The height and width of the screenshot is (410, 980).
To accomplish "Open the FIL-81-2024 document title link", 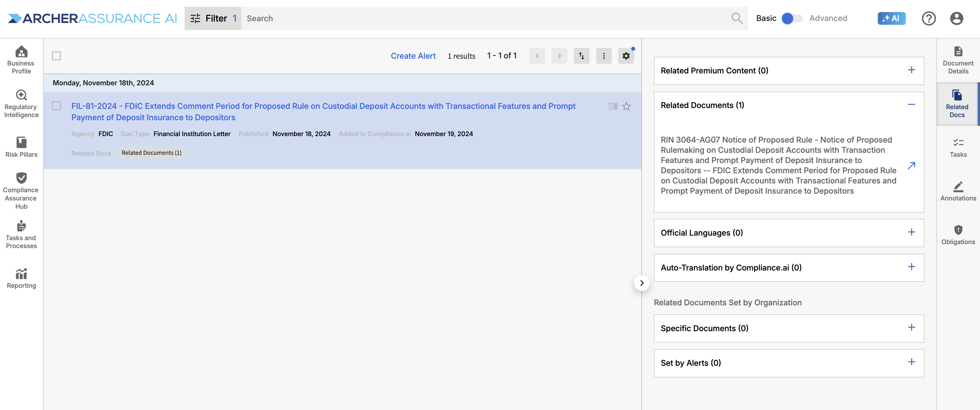I will pos(323,112).
